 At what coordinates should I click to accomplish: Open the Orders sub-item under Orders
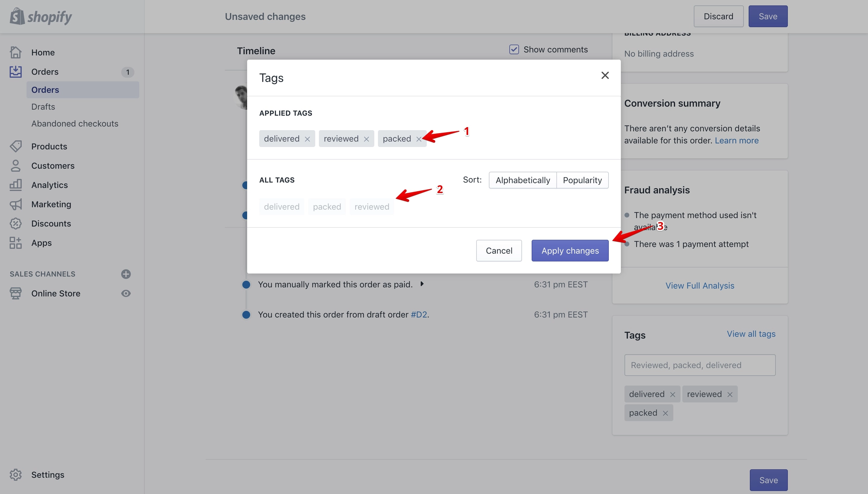coord(83,90)
